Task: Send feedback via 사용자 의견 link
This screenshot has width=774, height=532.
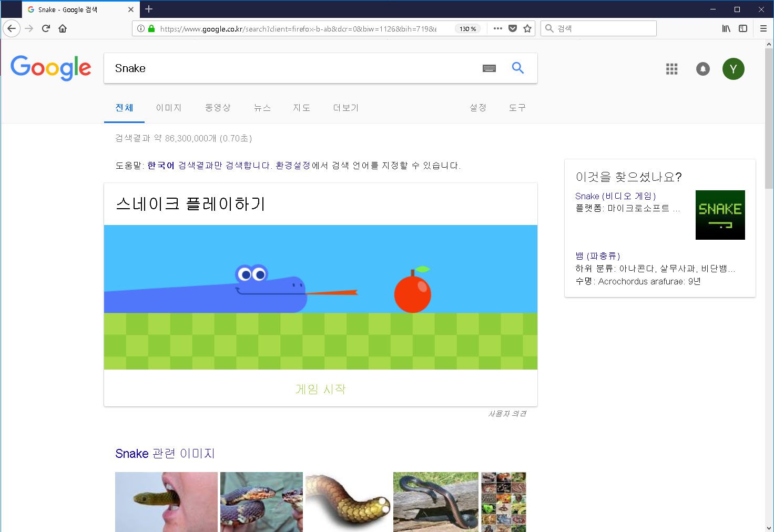Action: pyautogui.click(x=507, y=414)
